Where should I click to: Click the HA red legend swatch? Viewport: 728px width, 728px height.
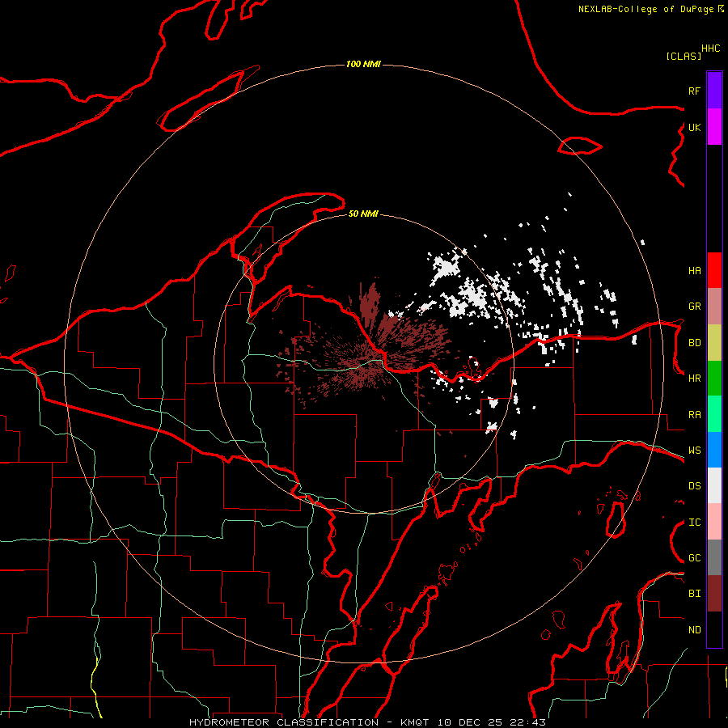[x=714, y=270]
